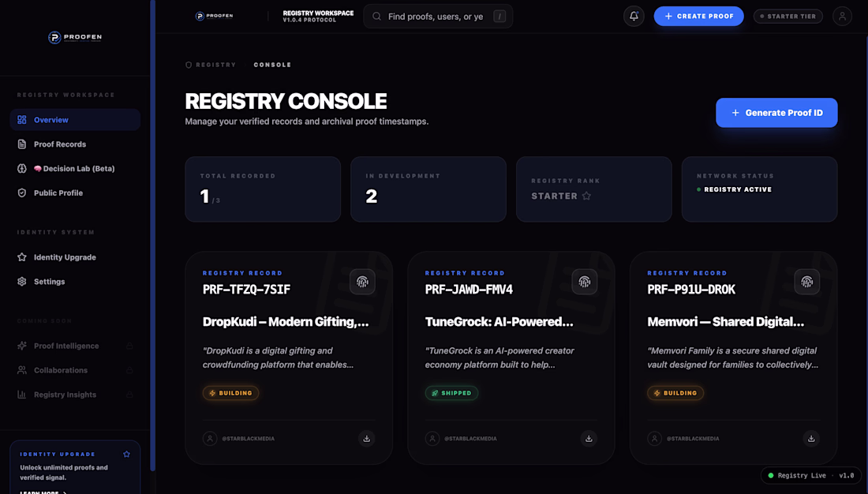Screen dimensions: 868x494
Task: Click the Starter Tier badge
Action: click(788, 16)
